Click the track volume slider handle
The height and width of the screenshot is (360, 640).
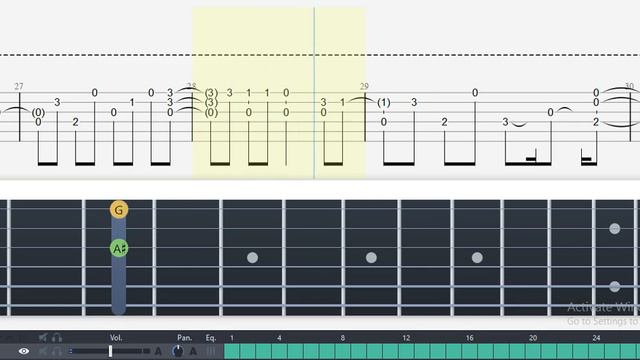coord(110,351)
